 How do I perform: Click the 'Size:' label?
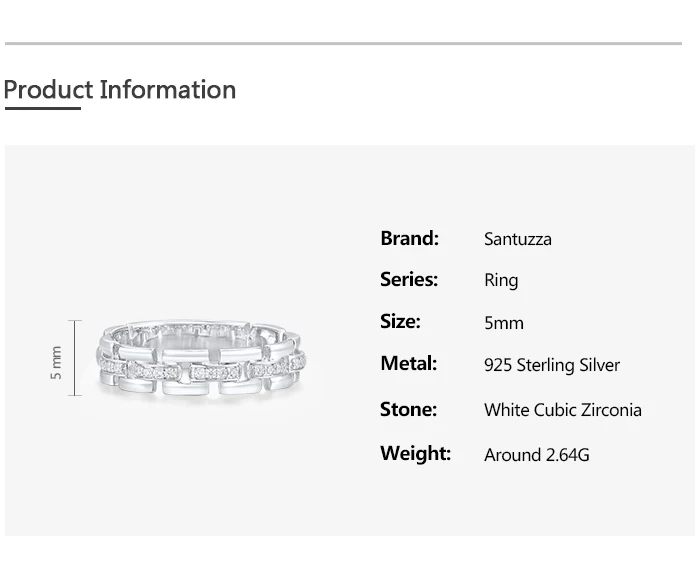(x=400, y=322)
